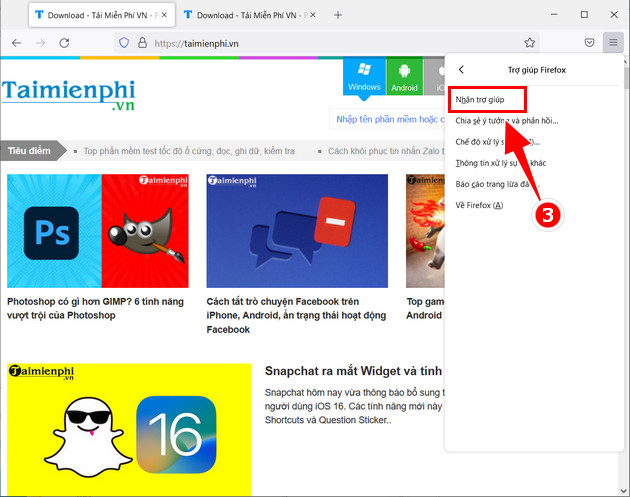Click the software name search field
This screenshot has width=630, height=497.
[387, 119]
